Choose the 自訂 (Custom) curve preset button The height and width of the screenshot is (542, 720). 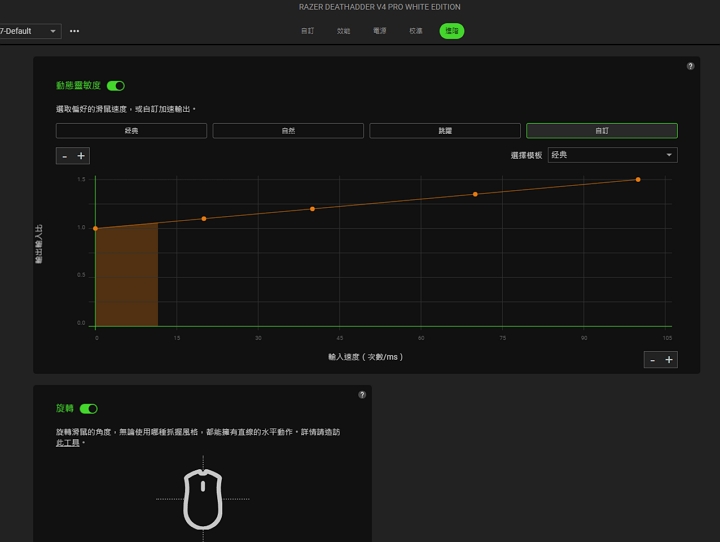coord(602,131)
